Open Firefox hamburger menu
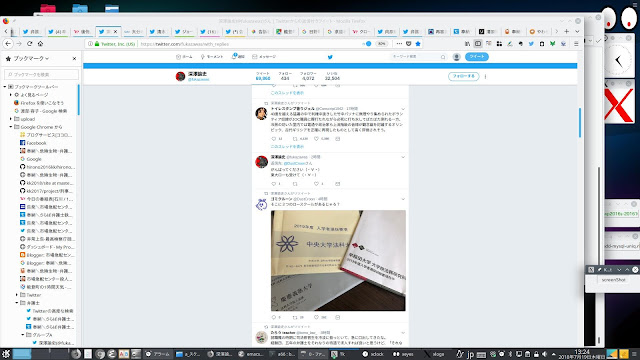The image size is (640, 360). pos(576,44)
